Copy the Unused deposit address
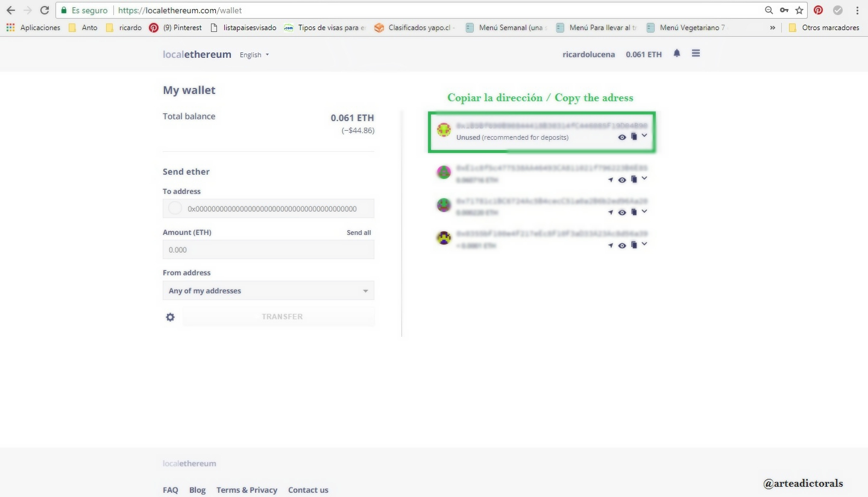Screen dimensions: 868x497 [634, 137]
